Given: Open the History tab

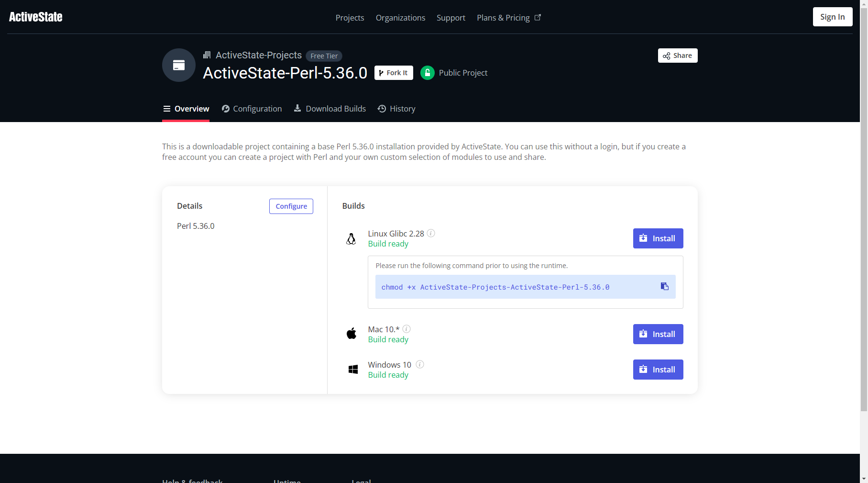Looking at the screenshot, I should [396, 109].
